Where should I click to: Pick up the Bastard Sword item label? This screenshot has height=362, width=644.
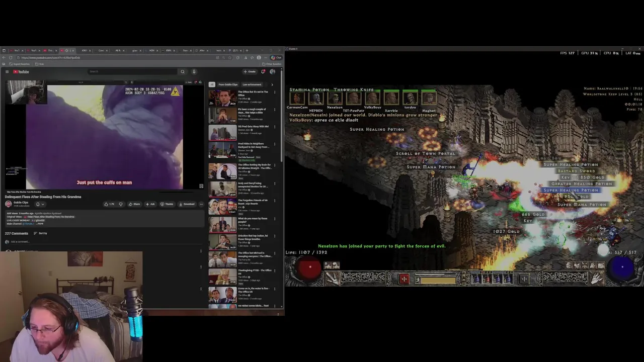tap(576, 171)
